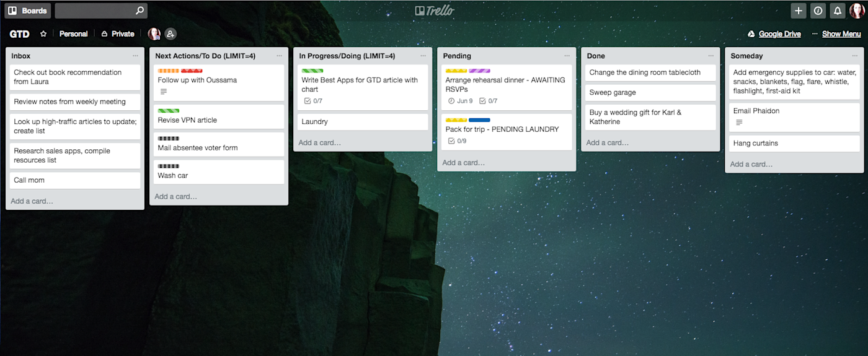Screen dimensions: 868x356
Task: Click the search magnifier icon
Action: [x=139, y=11]
